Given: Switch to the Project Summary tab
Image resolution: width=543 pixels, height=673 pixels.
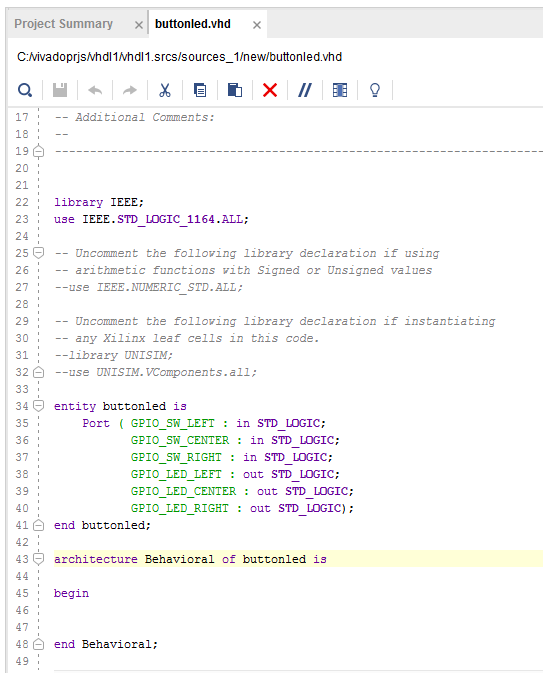Looking at the screenshot, I should 64,24.
